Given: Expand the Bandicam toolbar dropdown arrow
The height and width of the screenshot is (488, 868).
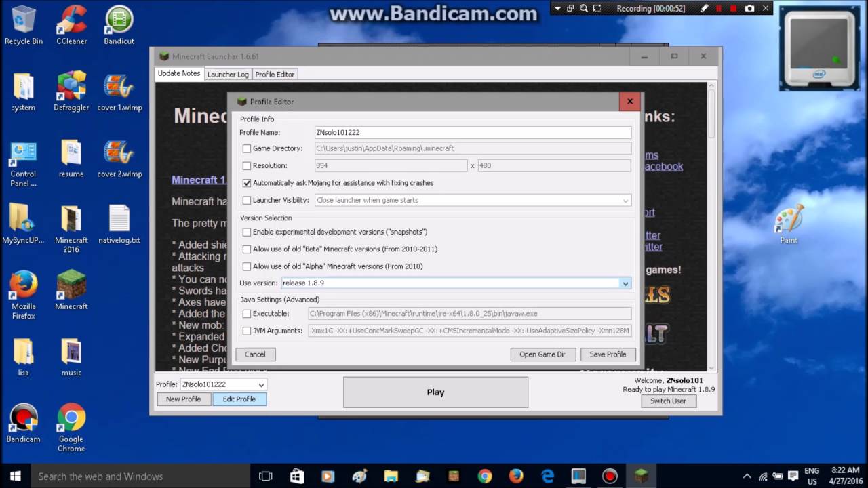Looking at the screenshot, I should (x=557, y=8).
